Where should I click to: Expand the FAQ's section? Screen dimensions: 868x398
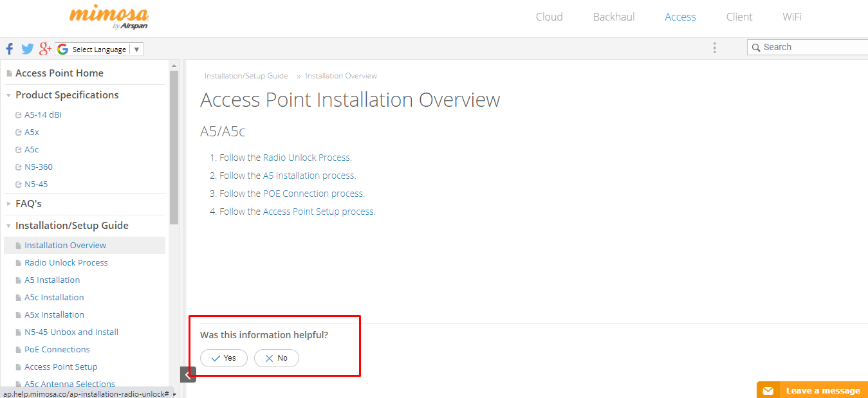8,204
